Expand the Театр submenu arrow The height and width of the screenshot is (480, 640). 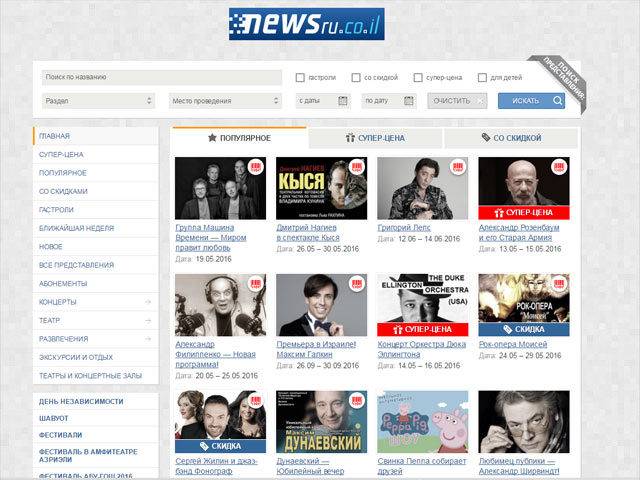(x=148, y=321)
